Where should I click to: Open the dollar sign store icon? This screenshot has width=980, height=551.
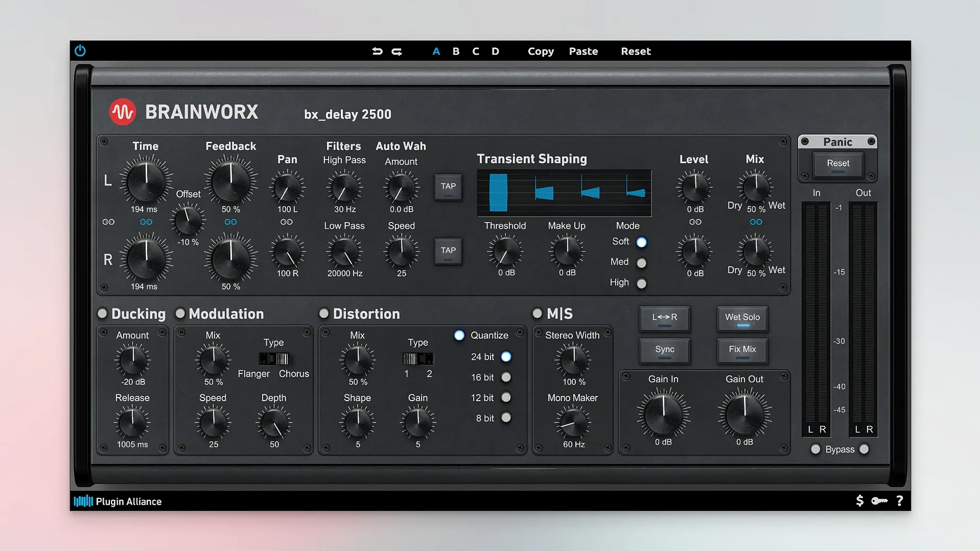[x=859, y=501]
